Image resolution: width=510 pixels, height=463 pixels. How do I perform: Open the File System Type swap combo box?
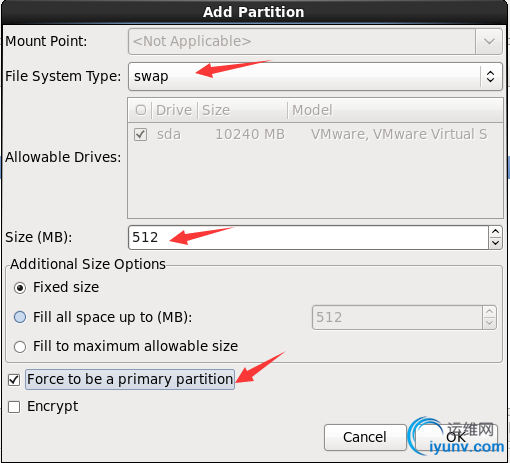315,76
